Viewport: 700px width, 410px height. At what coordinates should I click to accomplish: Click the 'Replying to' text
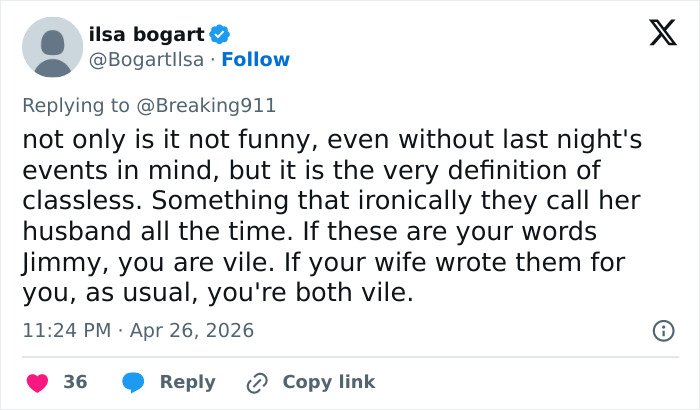pos(62,105)
